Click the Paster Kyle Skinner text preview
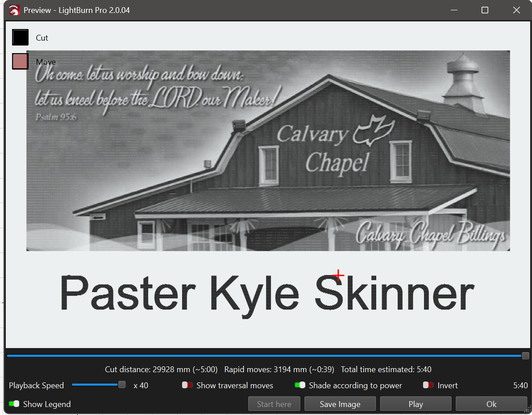 pos(266,293)
